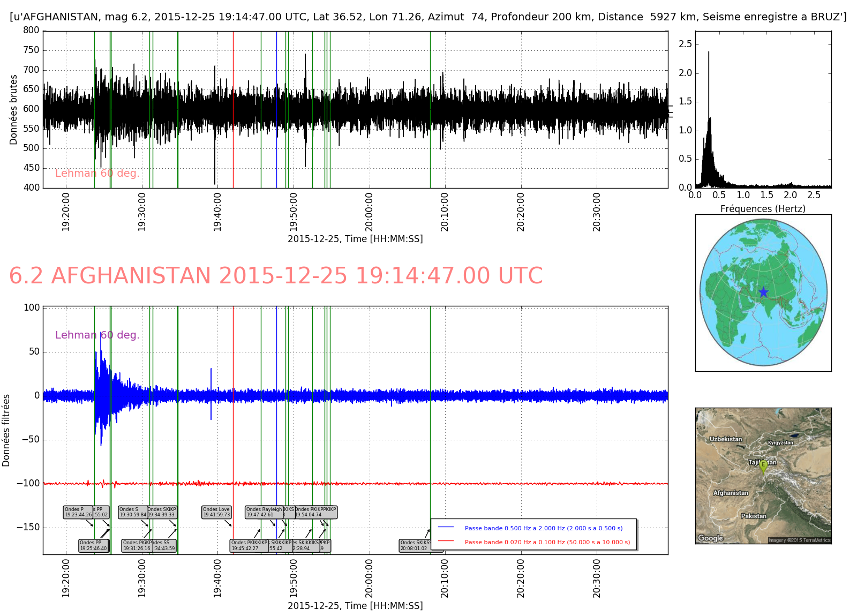Click the blue epicenter star on globe
857x616 pixels.
(x=763, y=292)
